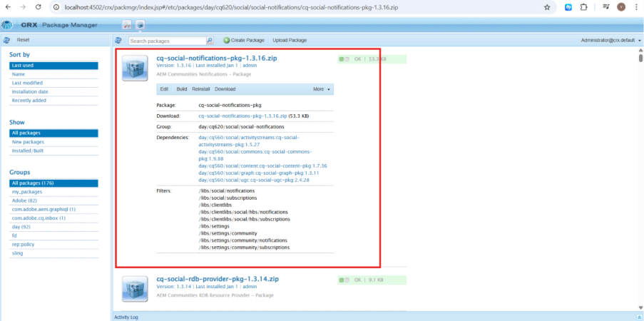This screenshot has height=321, width=644.
Task: Click the search magnifier icon
Action: point(210,41)
